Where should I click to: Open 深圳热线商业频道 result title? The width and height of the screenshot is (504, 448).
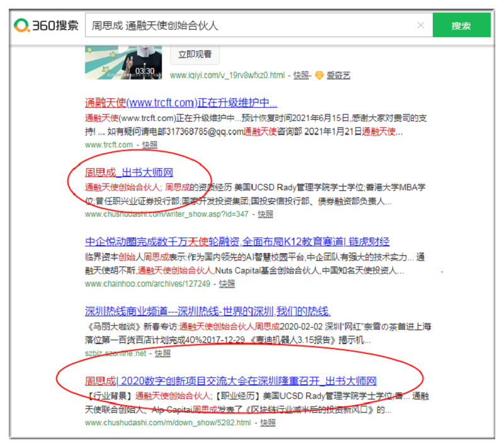(208, 312)
